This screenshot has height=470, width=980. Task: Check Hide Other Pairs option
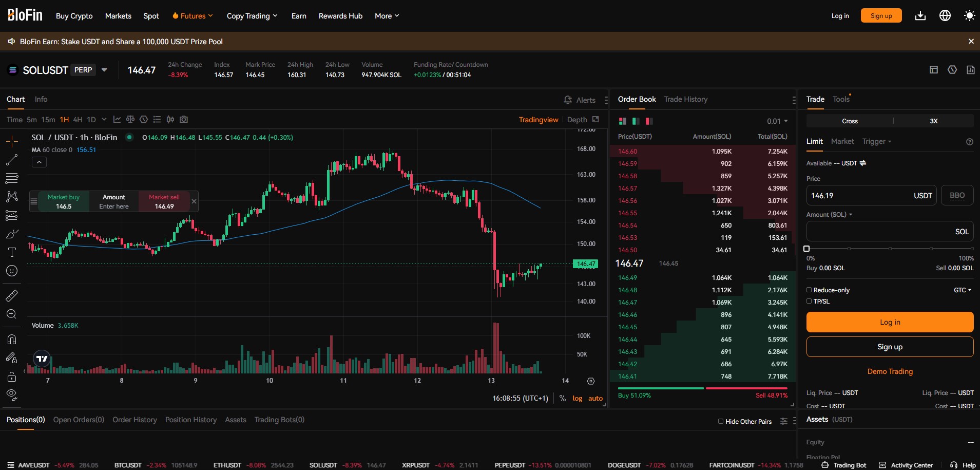(721, 422)
